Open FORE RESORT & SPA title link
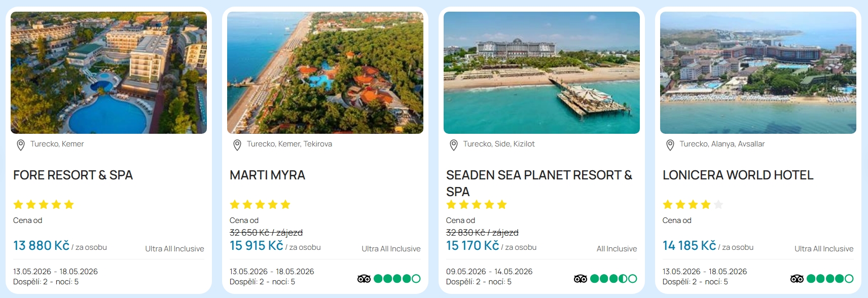The image size is (868, 298). (73, 175)
